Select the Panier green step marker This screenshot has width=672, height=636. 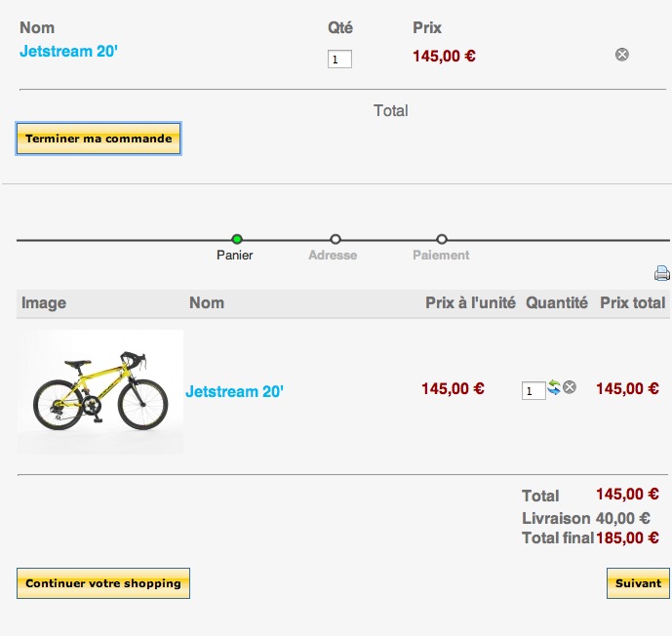[x=237, y=239]
